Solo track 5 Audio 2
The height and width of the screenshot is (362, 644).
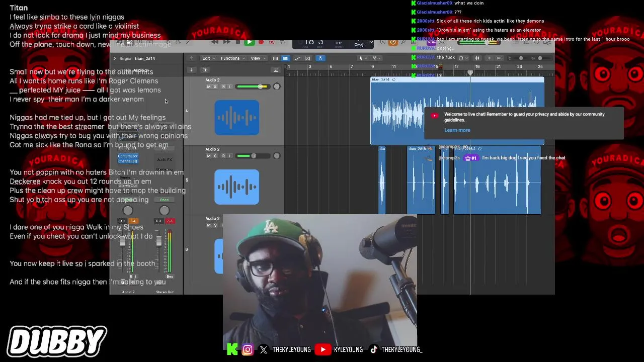[215, 156]
